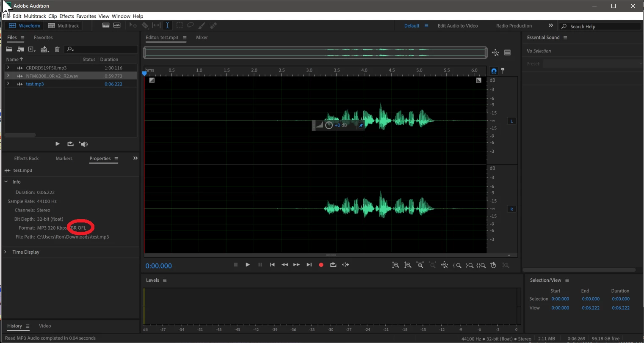The image size is (644, 343).
Task: Show more workspaces with chevron
Action: 551,25
